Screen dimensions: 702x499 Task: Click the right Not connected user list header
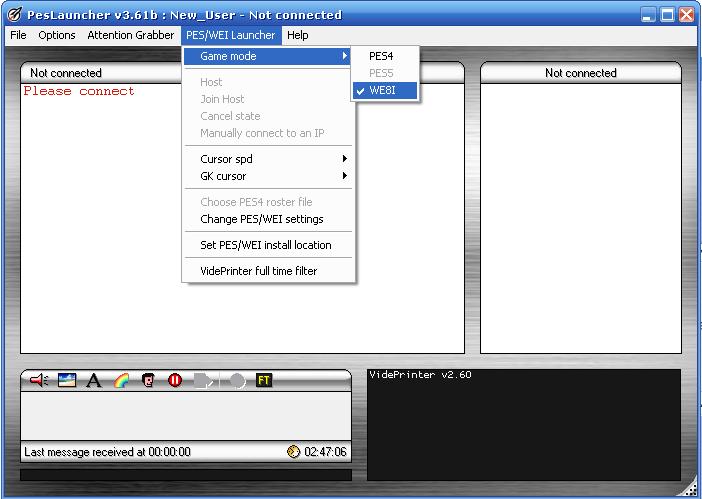(581, 73)
